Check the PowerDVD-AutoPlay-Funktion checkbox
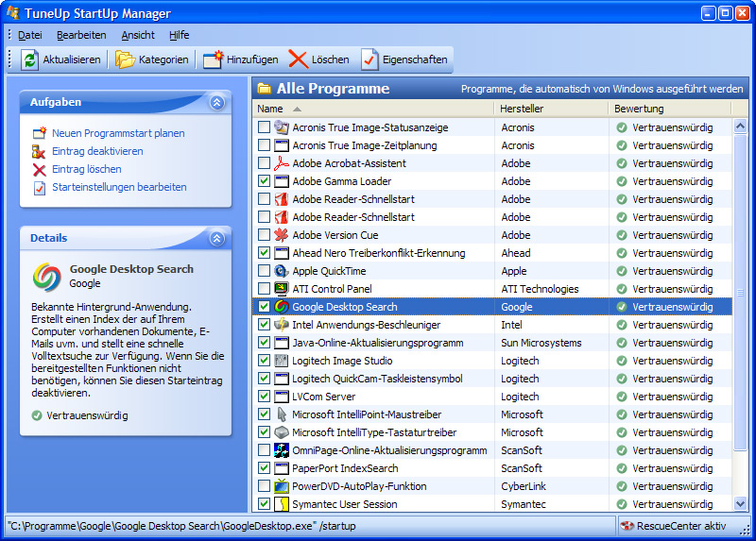The image size is (756, 541). pyautogui.click(x=264, y=486)
